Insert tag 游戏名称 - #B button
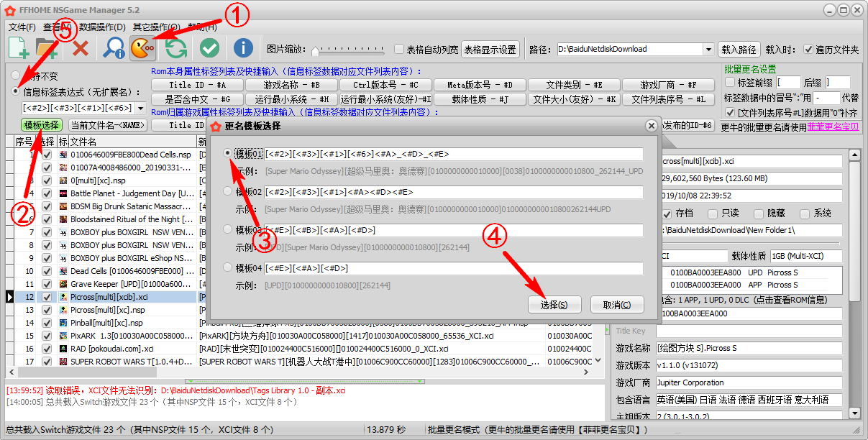This screenshot has width=868, height=440. pos(291,85)
